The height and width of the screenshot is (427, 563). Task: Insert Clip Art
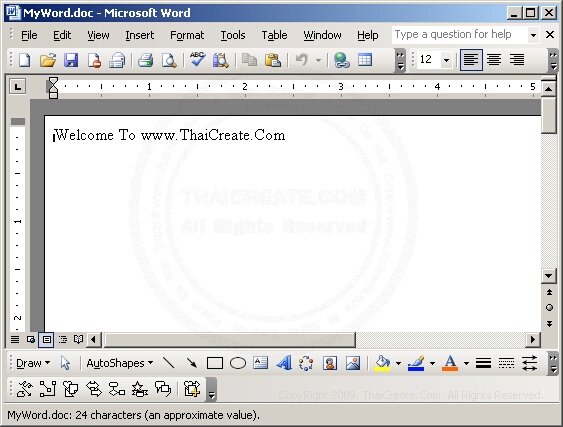(x=330, y=363)
